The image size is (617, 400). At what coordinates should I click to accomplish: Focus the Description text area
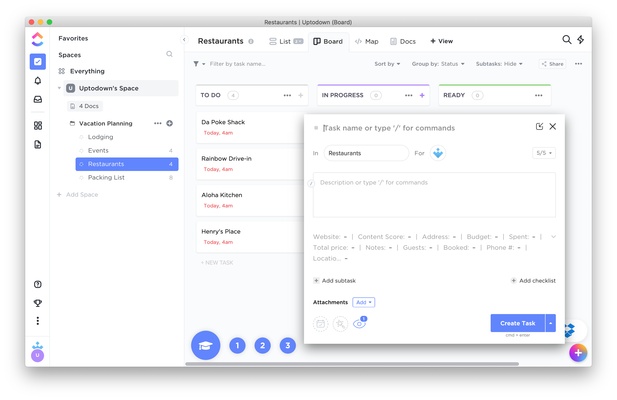pyautogui.click(x=434, y=195)
